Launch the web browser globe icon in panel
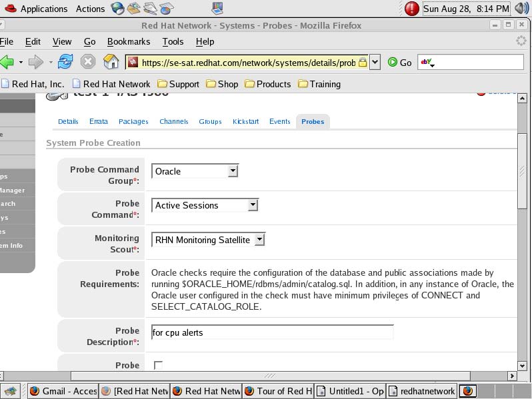The image size is (532, 399). click(x=118, y=8)
